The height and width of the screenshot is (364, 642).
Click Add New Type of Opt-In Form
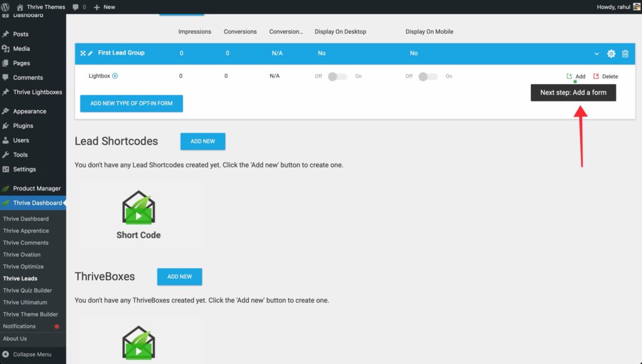click(x=131, y=103)
